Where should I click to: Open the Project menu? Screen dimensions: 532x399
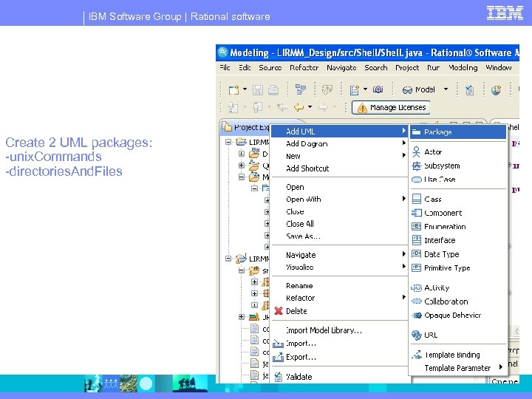(x=407, y=67)
